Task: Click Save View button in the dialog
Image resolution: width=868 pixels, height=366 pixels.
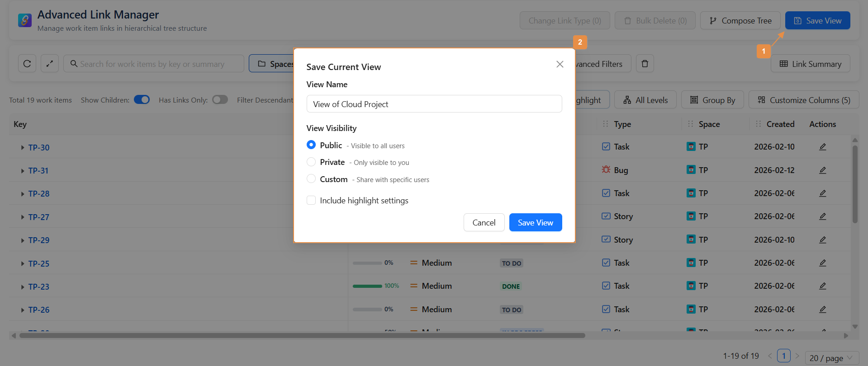Action: pyautogui.click(x=536, y=222)
